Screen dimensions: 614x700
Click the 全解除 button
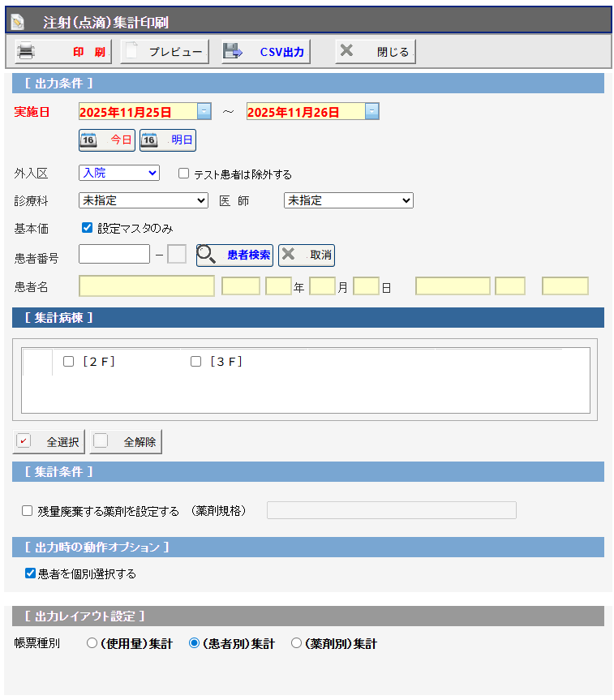coord(127,442)
